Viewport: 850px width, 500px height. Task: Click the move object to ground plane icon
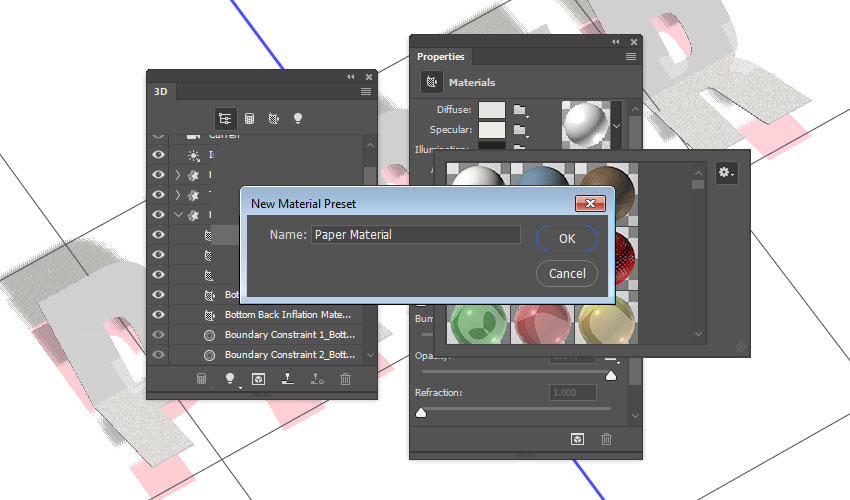point(288,379)
